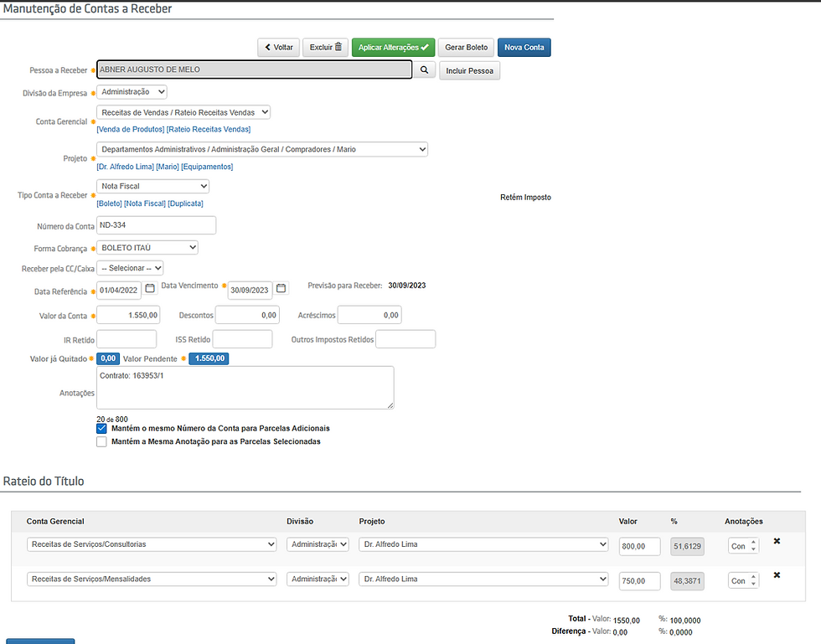Click the Data Referência date field
The width and height of the screenshot is (821, 644).
pyautogui.click(x=119, y=290)
